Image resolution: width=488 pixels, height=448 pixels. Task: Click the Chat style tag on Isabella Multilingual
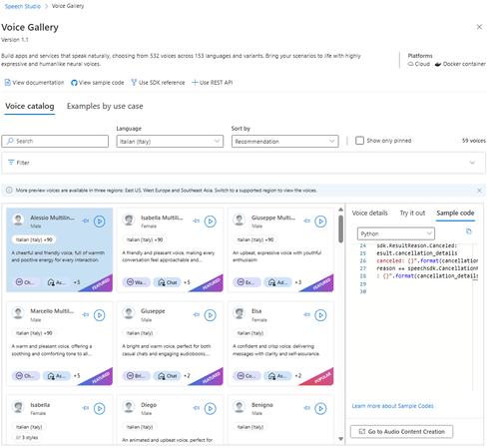tap(167, 282)
